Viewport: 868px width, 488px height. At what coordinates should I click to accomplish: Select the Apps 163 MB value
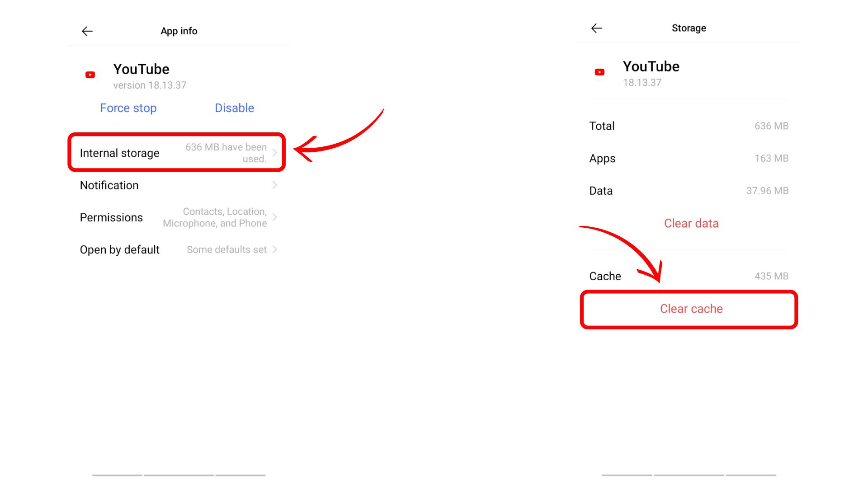[x=771, y=158]
